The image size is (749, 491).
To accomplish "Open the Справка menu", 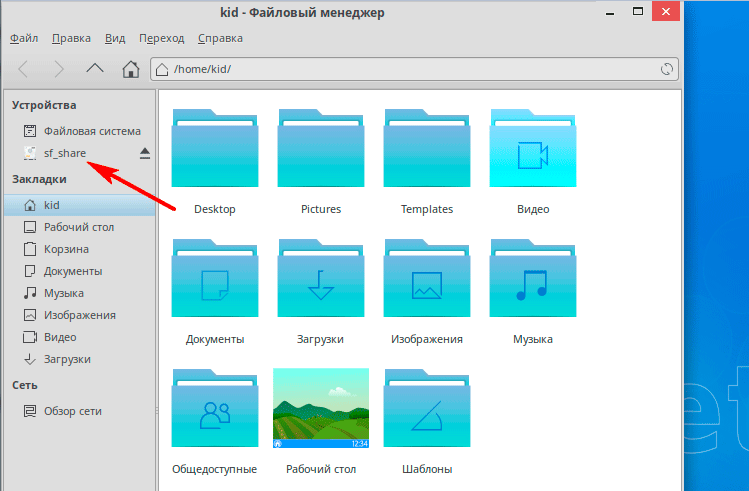I will [220, 38].
